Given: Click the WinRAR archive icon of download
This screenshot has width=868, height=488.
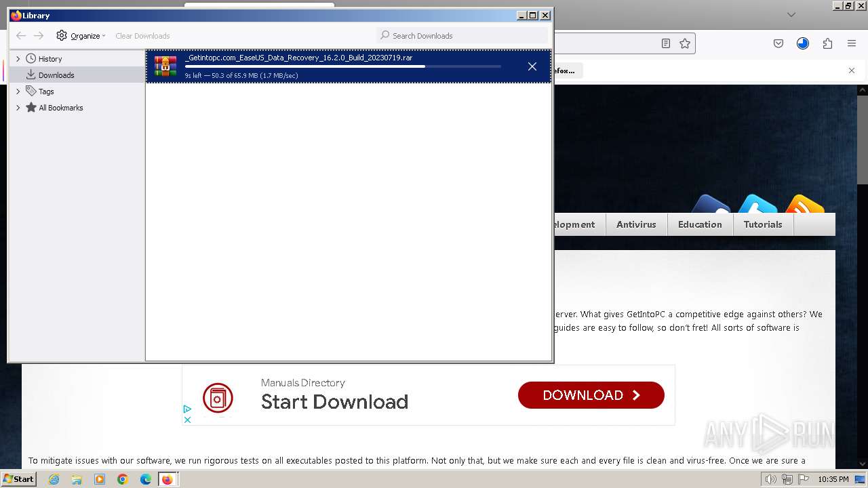Looking at the screenshot, I should point(165,66).
